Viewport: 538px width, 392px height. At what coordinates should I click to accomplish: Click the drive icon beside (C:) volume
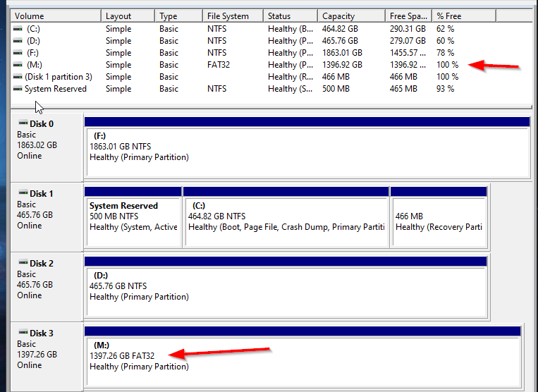[18, 29]
